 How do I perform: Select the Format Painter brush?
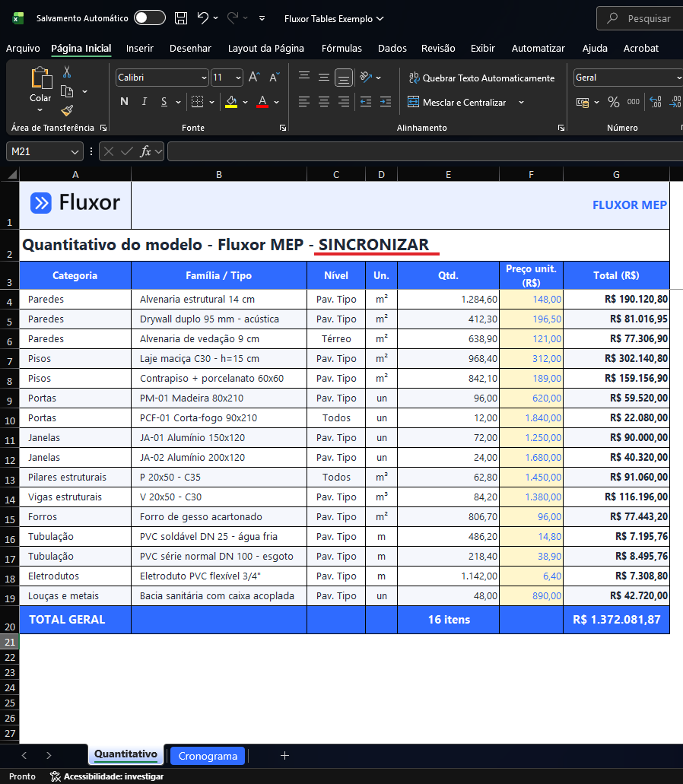[x=66, y=110]
